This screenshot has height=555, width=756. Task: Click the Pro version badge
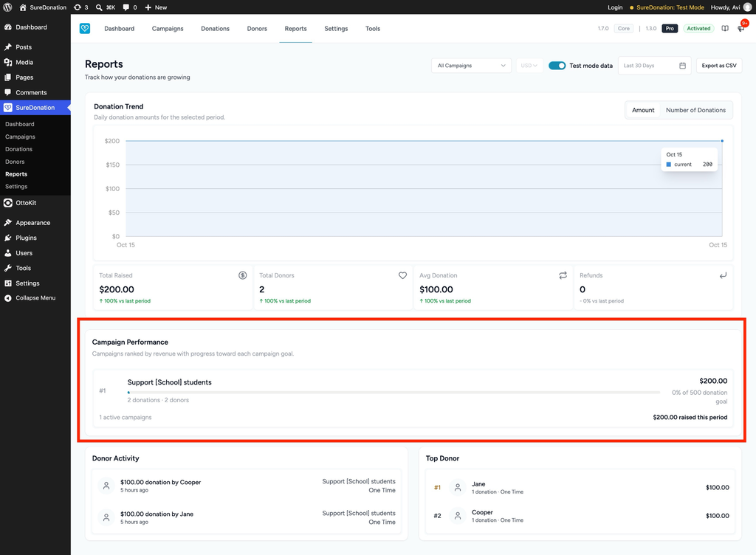670,29
